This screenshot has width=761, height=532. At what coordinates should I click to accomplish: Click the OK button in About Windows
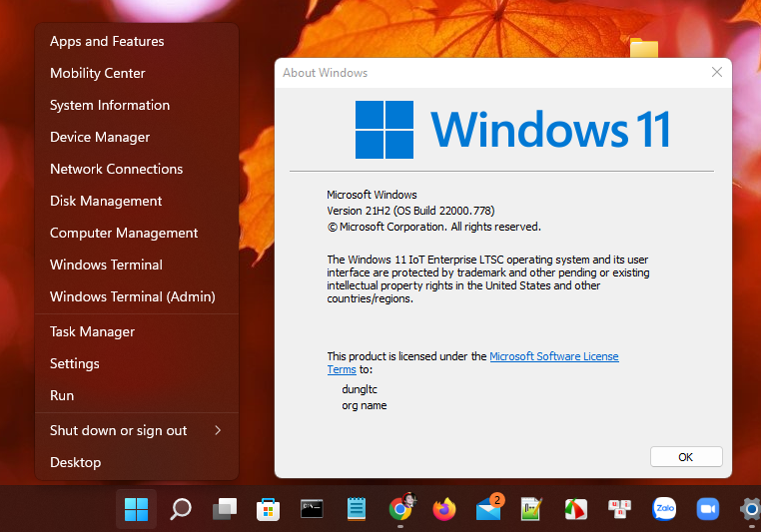point(686,457)
